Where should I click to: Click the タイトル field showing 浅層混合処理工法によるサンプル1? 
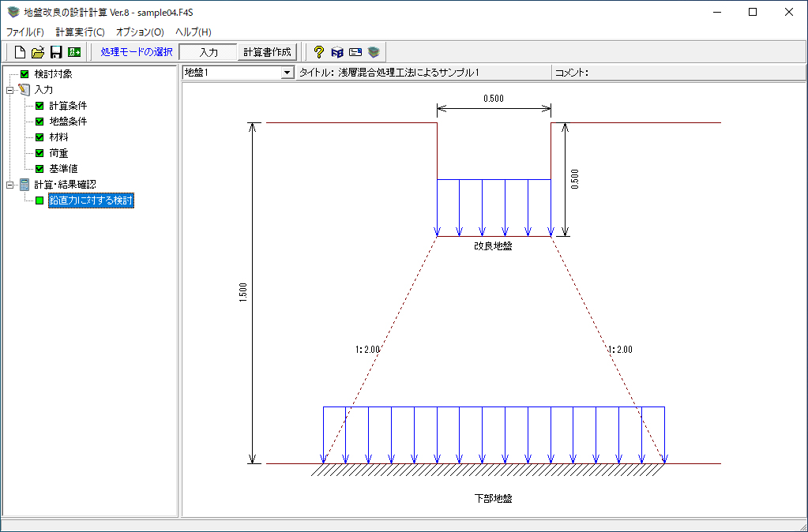pyautogui.click(x=424, y=73)
